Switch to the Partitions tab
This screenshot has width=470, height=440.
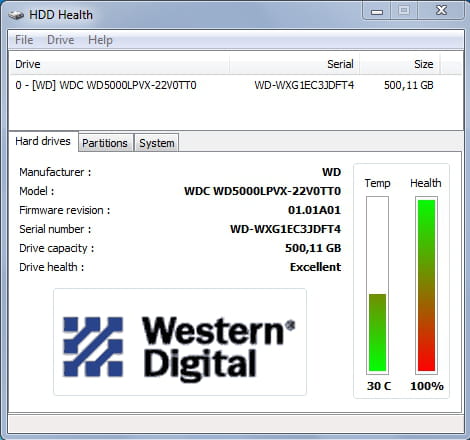click(x=105, y=143)
